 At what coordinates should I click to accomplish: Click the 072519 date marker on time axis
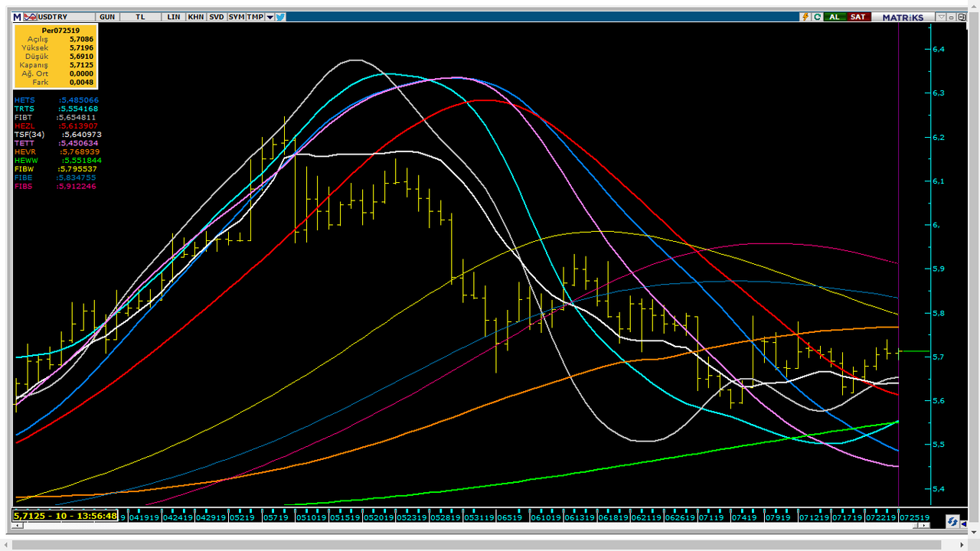point(916,517)
